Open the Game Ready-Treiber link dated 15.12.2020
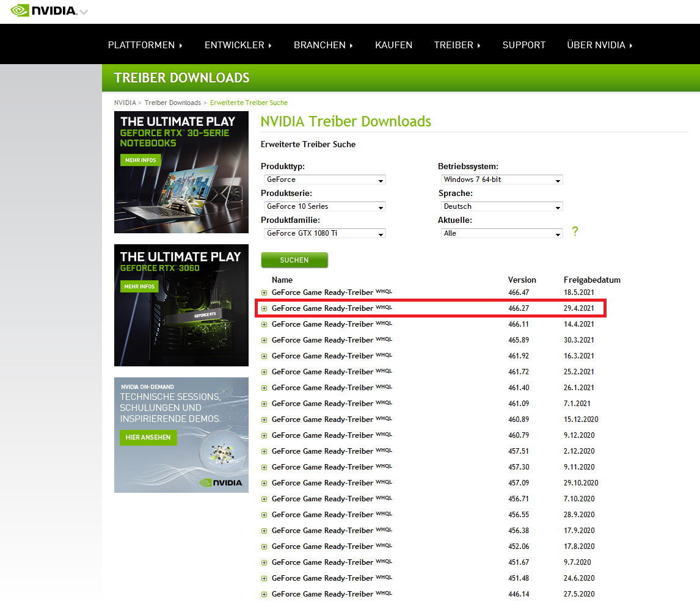700x610 pixels. click(x=332, y=419)
